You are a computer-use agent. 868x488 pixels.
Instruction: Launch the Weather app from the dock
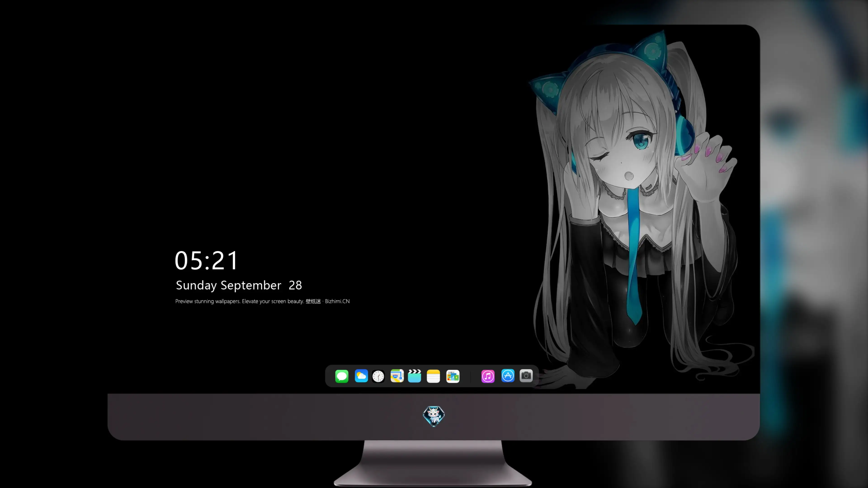(x=361, y=376)
